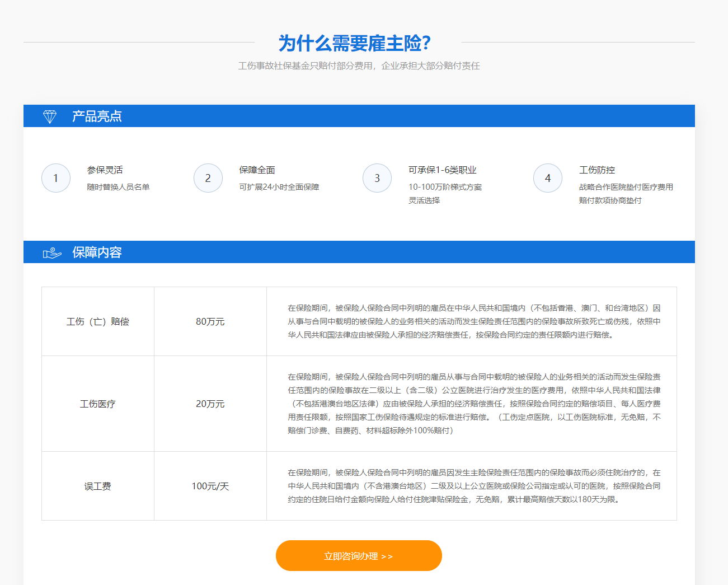The image size is (728, 585).
Task: Click the 可扩展24小时全面保障 description text
Action: tap(279, 187)
